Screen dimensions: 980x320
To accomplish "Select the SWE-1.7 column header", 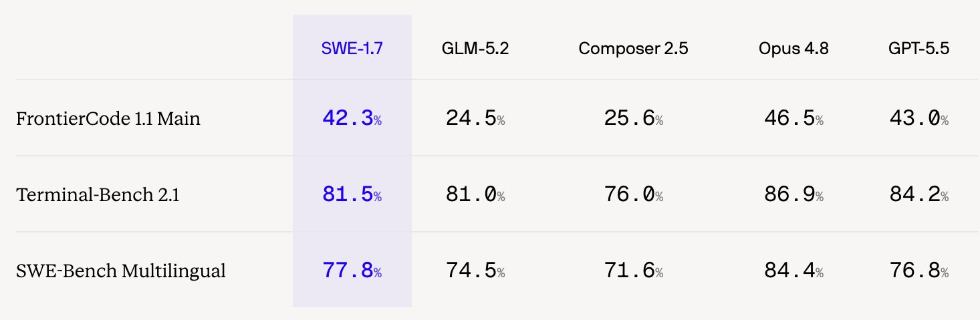I will point(352,49).
